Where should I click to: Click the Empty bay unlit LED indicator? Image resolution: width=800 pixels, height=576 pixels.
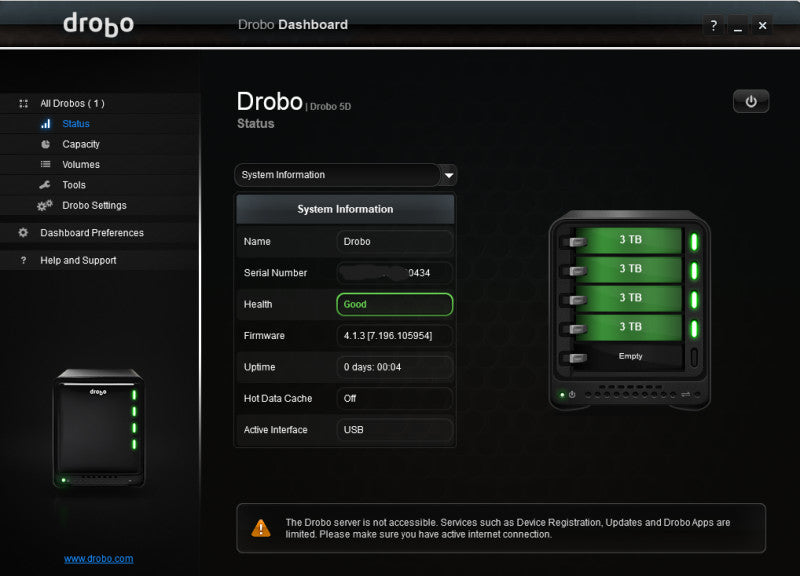694,357
